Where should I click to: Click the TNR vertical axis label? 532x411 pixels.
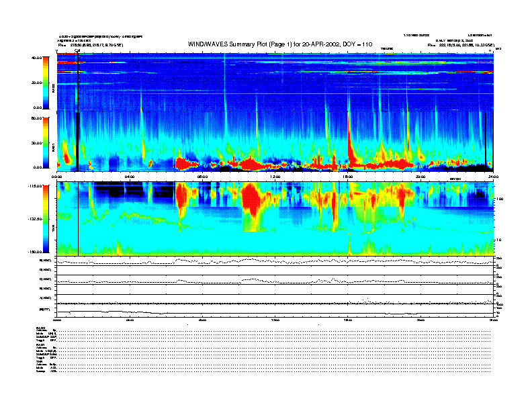pos(53,230)
